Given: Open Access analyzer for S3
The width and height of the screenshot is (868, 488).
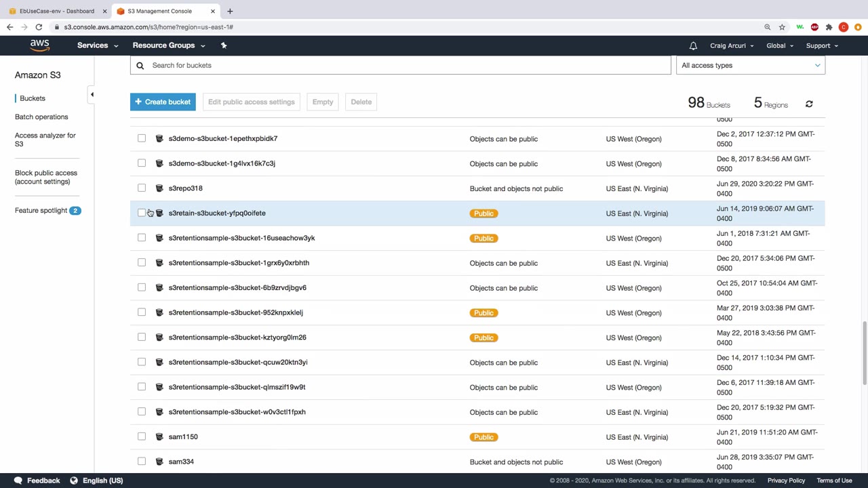Looking at the screenshot, I should (x=45, y=140).
